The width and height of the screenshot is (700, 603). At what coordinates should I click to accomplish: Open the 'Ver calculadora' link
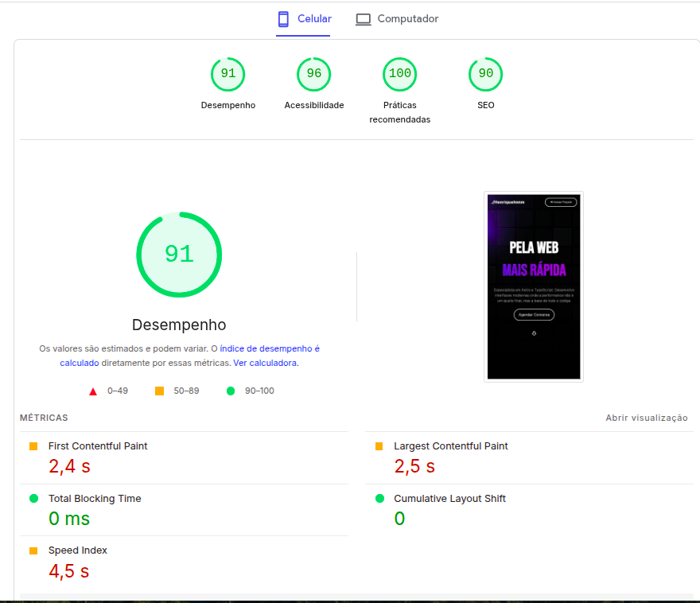point(265,363)
